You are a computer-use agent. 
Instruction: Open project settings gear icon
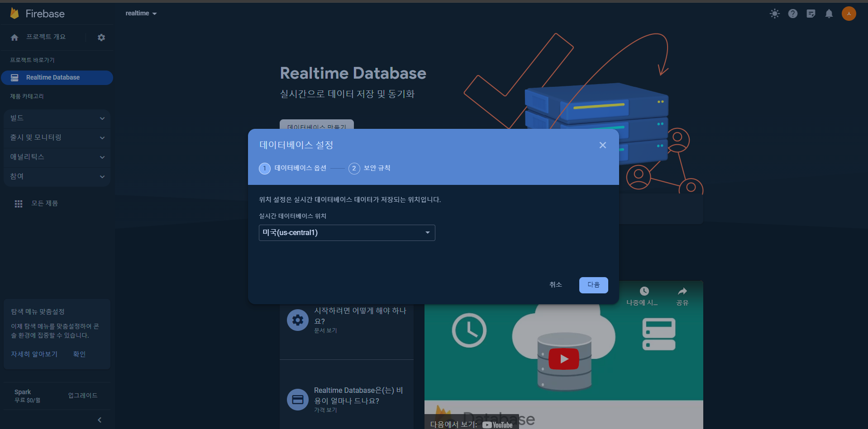point(101,38)
